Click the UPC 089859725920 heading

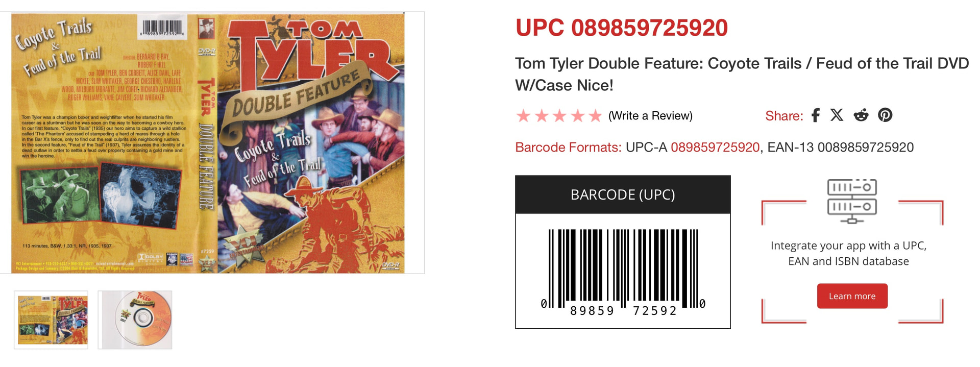coord(621,28)
